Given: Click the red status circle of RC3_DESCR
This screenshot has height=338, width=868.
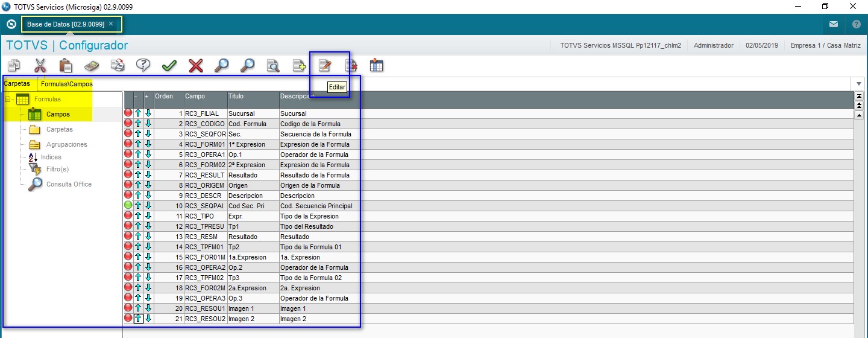Looking at the screenshot, I should pos(128,195).
